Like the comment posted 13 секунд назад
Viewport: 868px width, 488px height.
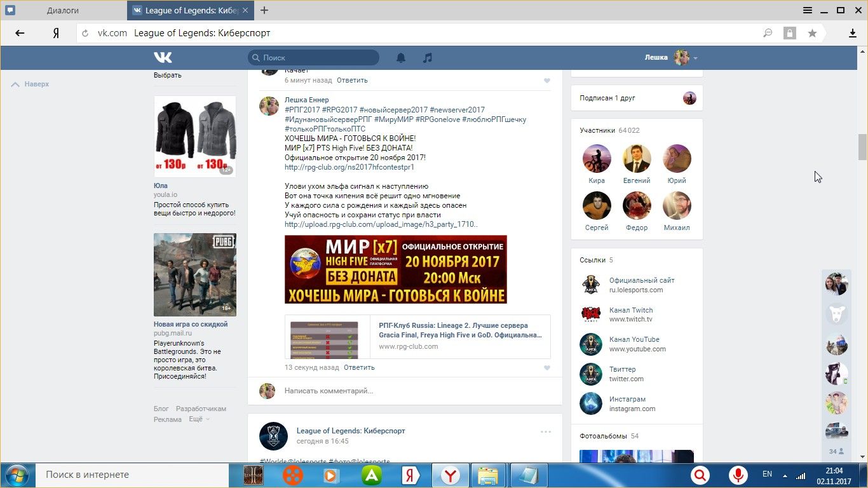tap(547, 368)
